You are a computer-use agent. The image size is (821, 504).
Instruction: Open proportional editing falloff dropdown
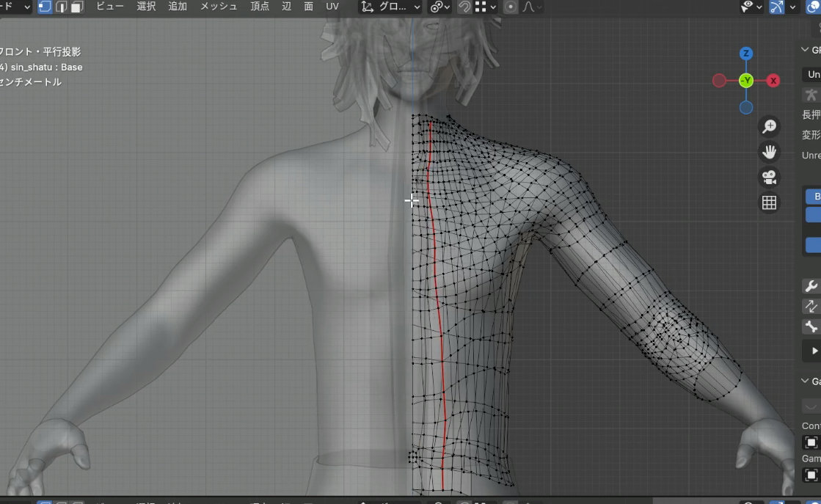(531, 7)
